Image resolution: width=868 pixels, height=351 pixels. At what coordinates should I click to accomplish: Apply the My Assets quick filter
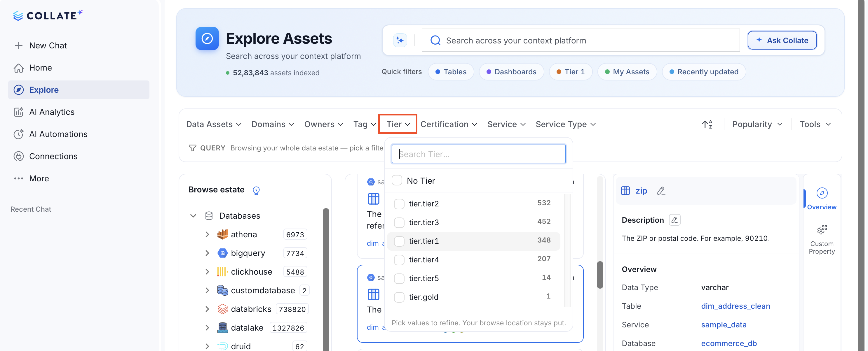627,72
